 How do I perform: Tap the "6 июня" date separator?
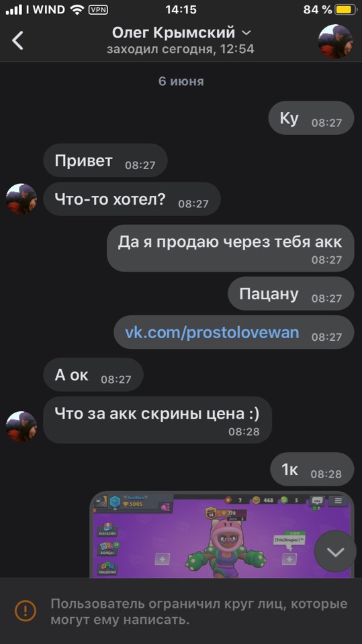point(181,81)
